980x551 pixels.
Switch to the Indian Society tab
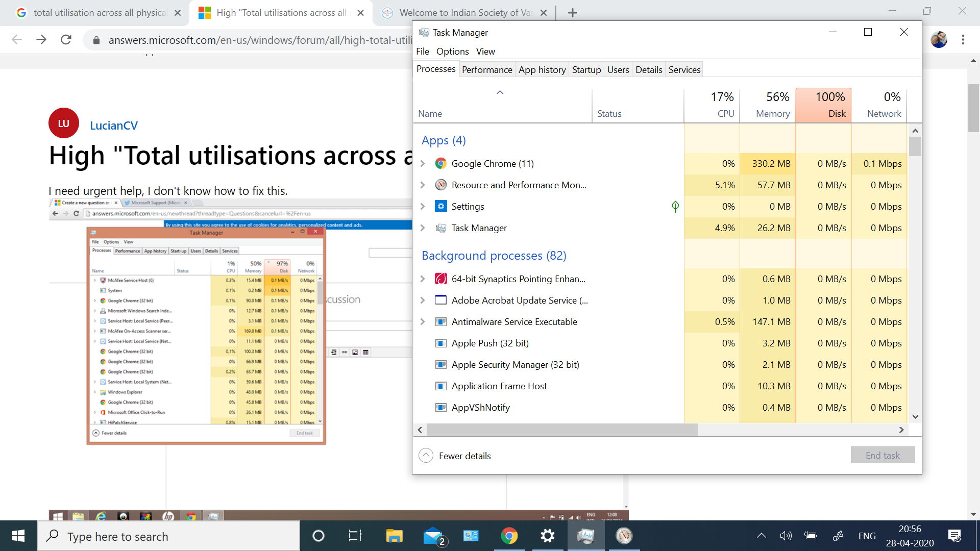click(x=464, y=13)
